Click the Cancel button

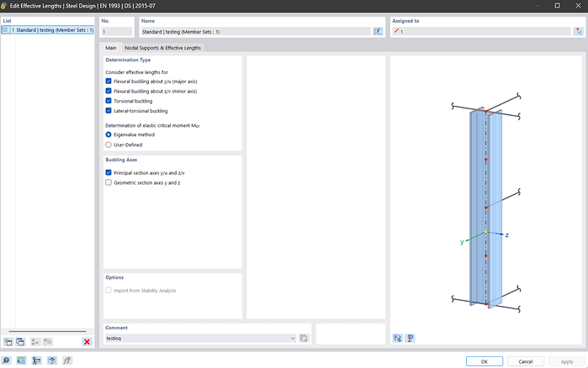pos(525,361)
